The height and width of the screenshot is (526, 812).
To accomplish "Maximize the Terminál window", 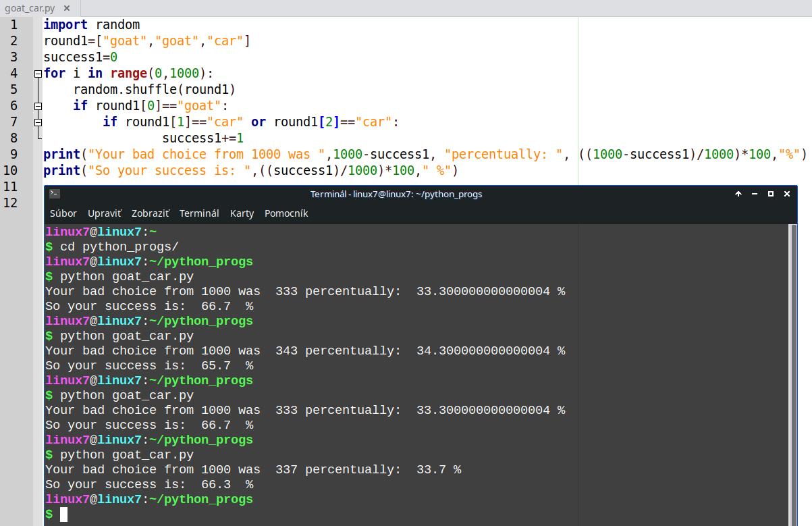I will (x=771, y=194).
